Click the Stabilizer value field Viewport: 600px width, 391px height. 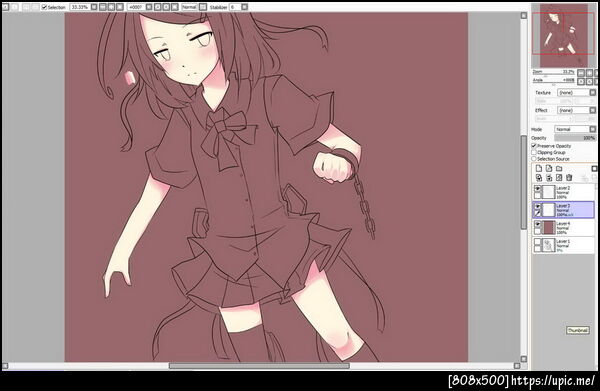[x=235, y=7]
